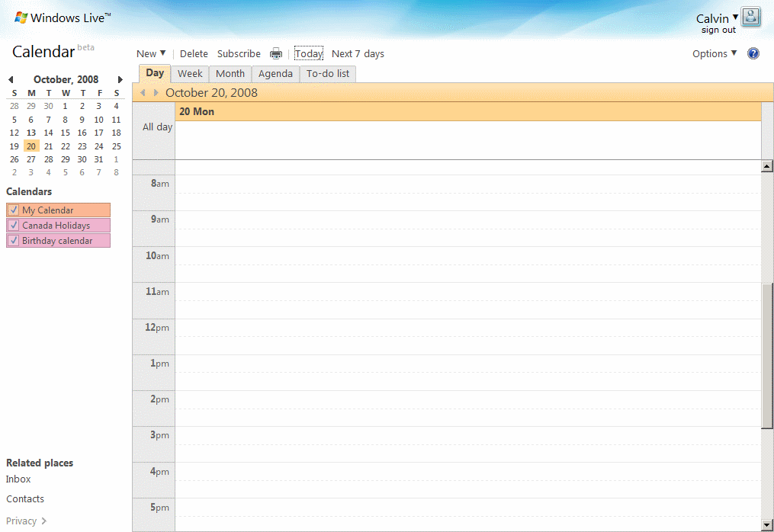
Task: Toggle Birthday calendar checkbox
Action: [14, 240]
